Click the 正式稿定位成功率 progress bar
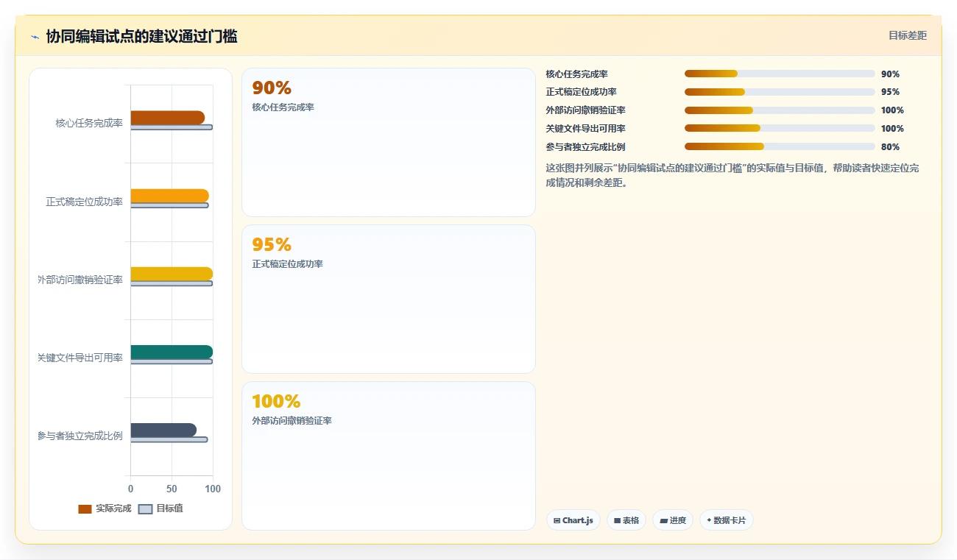This screenshot has height=560, width=957. click(x=780, y=92)
